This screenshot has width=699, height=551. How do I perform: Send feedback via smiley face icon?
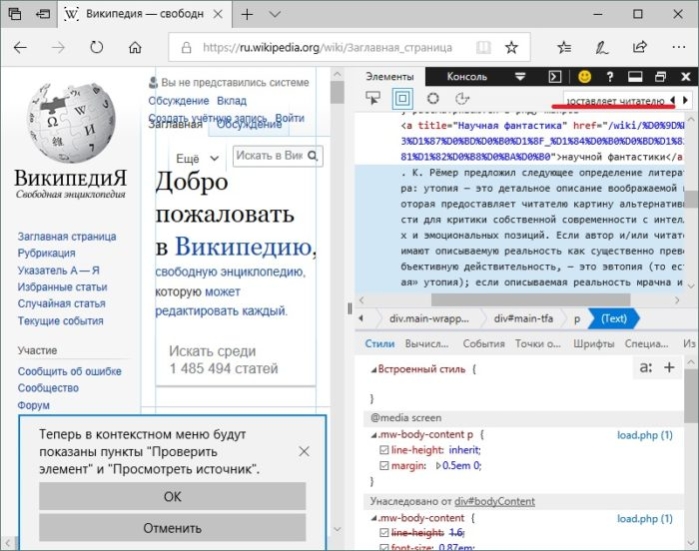coord(584,77)
